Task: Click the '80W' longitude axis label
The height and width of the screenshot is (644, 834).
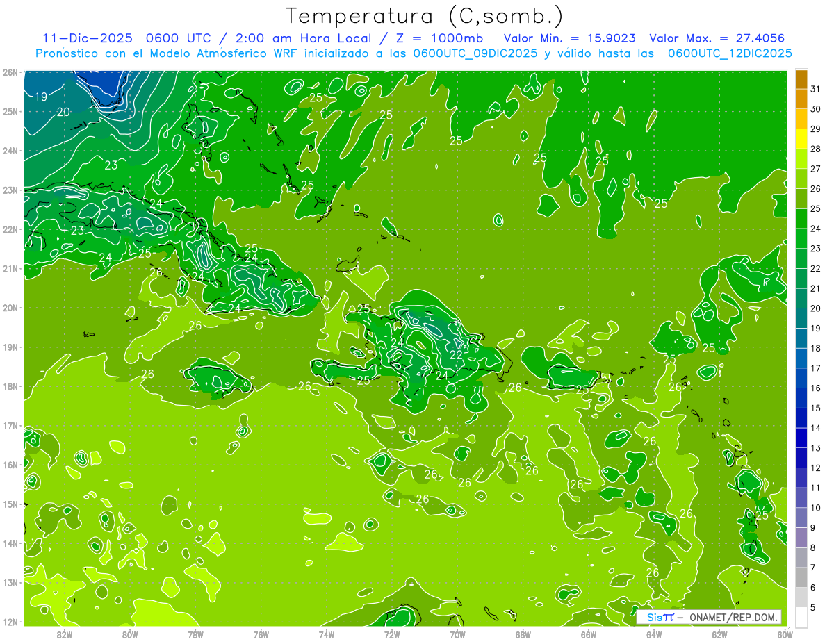Action: tap(130, 635)
